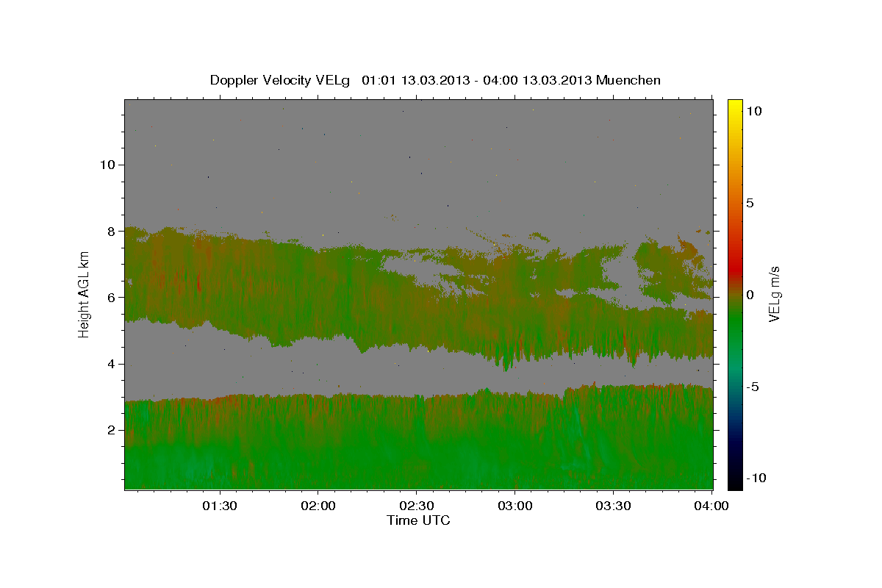Click the '02:30' time tick label
This screenshot has height=588, width=882.
coord(417,506)
